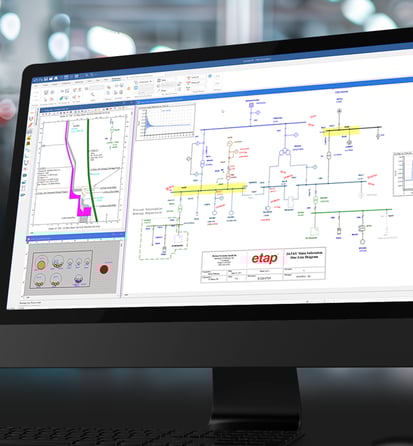
Task: Click the orange icon in the ribbon
Action: point(129,88)
